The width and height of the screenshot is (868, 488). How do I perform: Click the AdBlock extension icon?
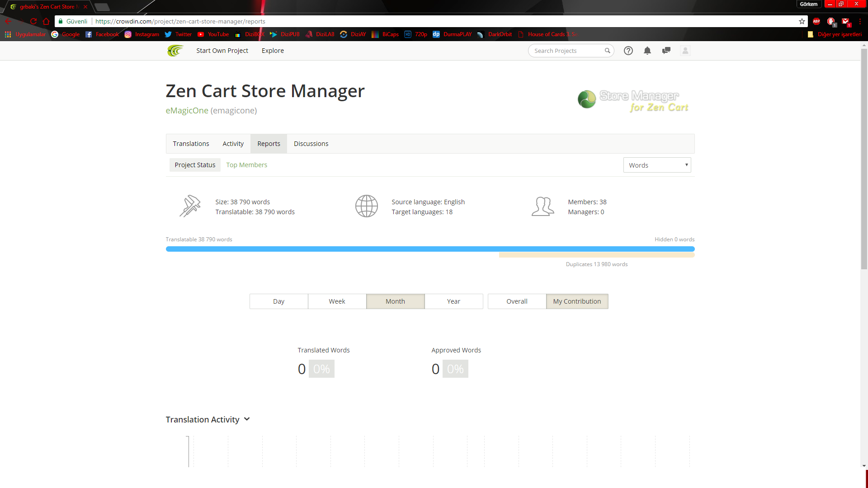click(x=816, y=21)
